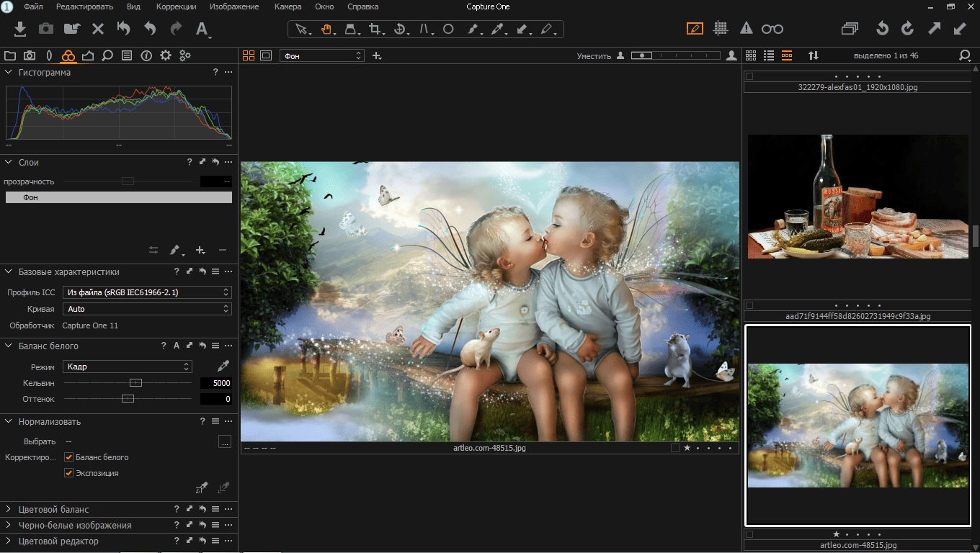The image size is (980, 553).
Task: Expand the Цветовой баланс panel
Action: [x=9, y=509]
